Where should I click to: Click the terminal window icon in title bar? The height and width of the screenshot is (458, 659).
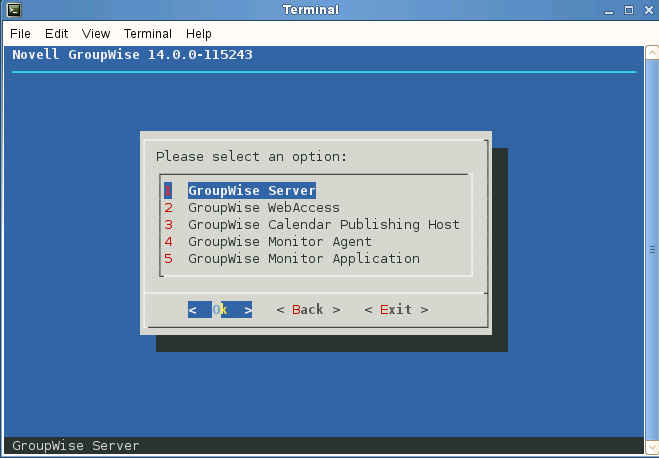click(x=14, y=10)
